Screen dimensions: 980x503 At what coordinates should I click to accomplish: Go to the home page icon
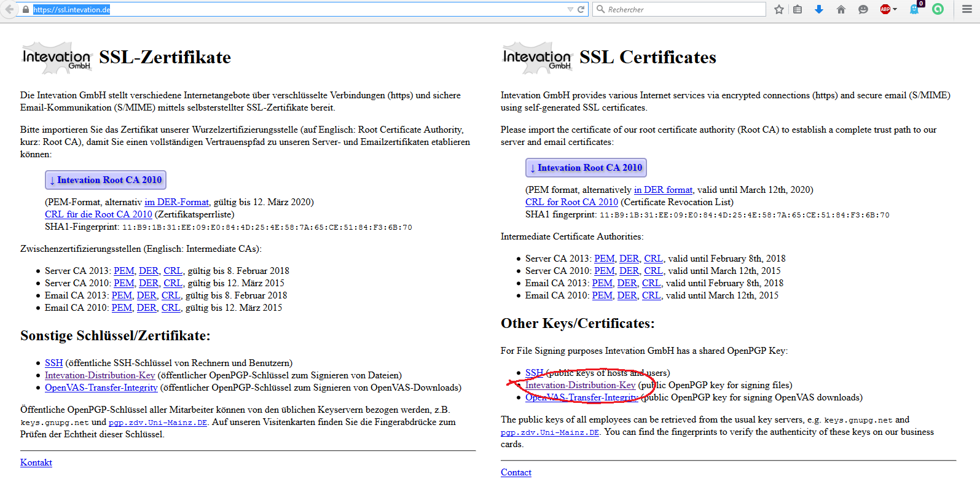[841, 10]
